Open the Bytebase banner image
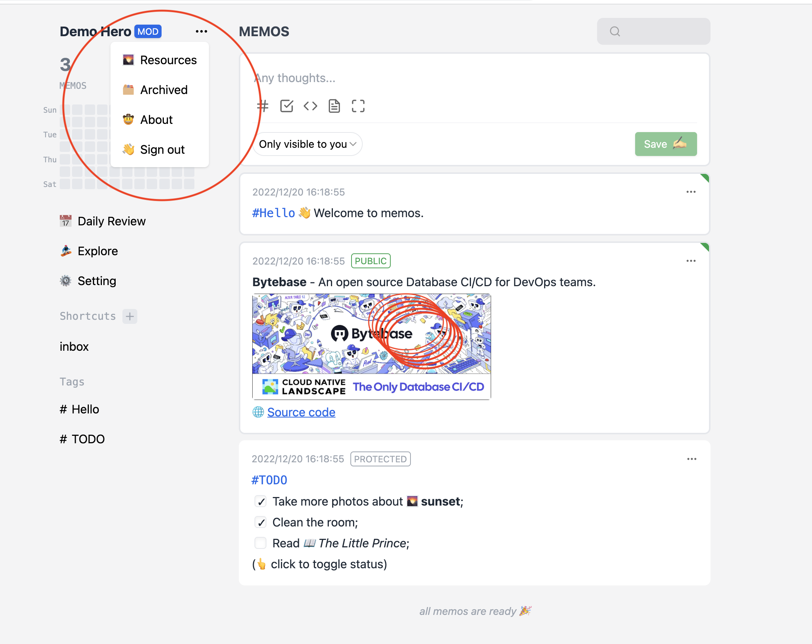The image size is (812, 644). pyautogui.click(x=371, y=347)
